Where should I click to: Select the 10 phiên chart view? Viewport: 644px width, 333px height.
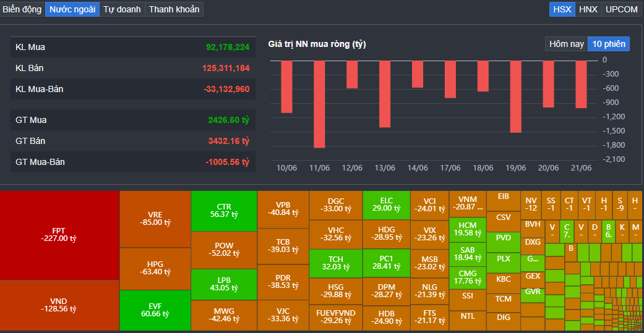tap(609, 44)
